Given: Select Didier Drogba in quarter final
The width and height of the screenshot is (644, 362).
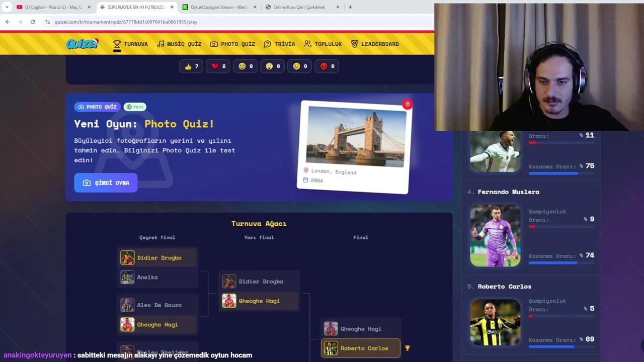Looking at the screenshot, I should tap(157, 257).
